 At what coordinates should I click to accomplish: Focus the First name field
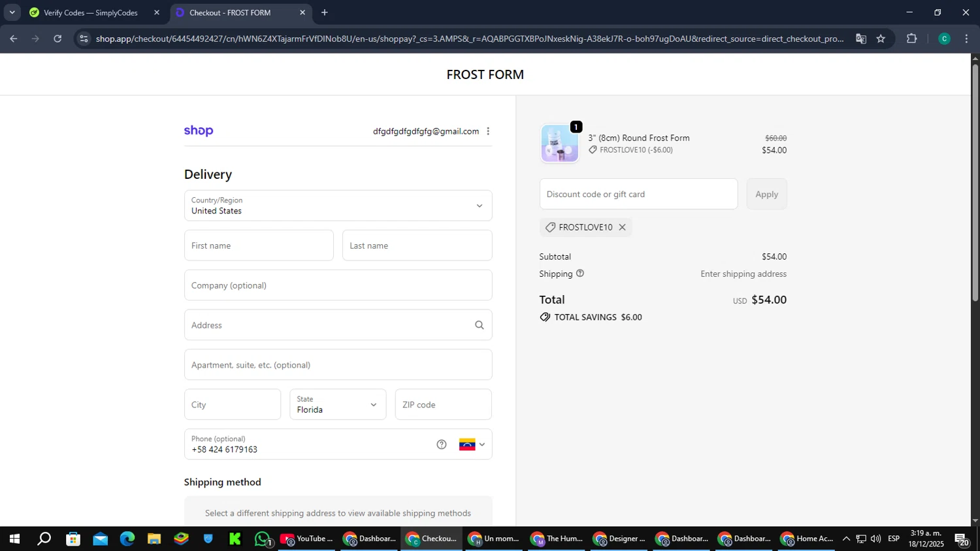pos(259,245)
